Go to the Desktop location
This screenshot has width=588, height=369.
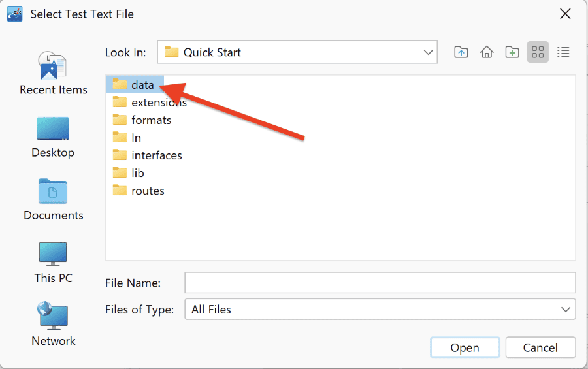[x=53, y=137]
